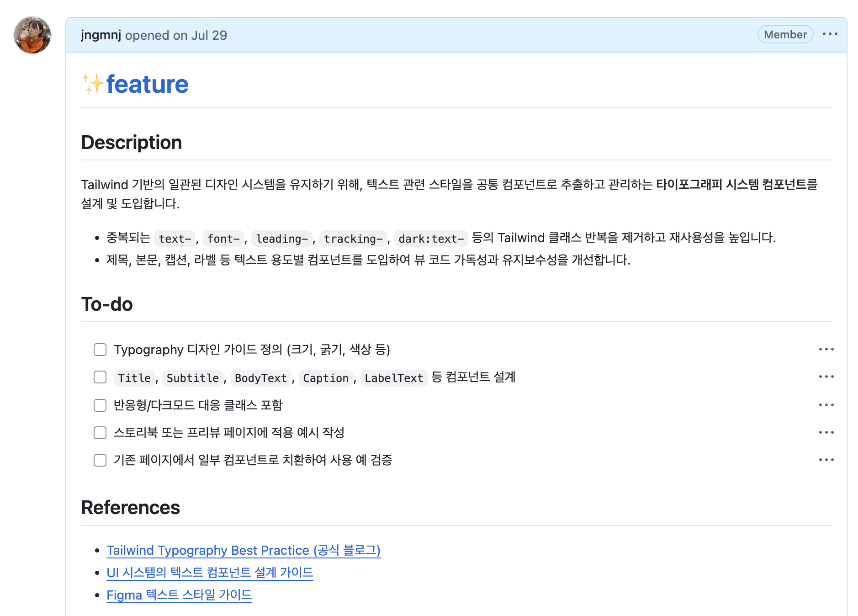Toggle the 기존 페이지에서 치환 검증 checkbox
The height and width of the screenshot is (616, 858).
click(x=100, y=460)
